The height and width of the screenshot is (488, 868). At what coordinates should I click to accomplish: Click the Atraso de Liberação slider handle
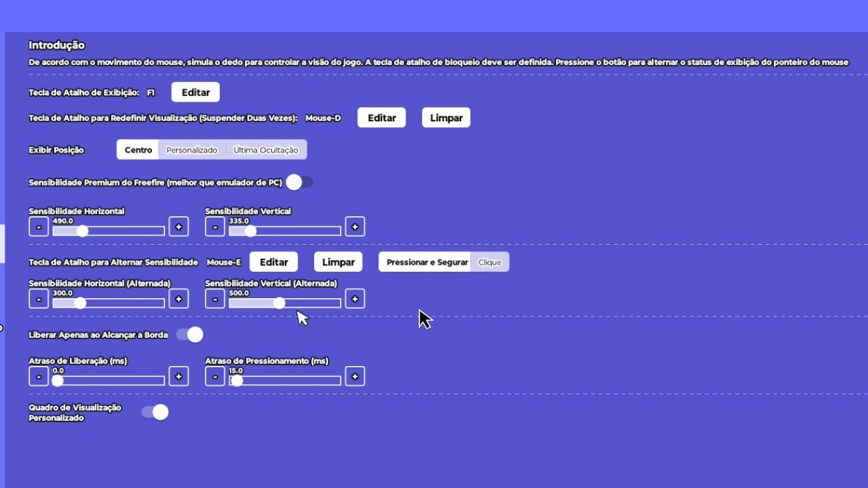pos(58,381)
